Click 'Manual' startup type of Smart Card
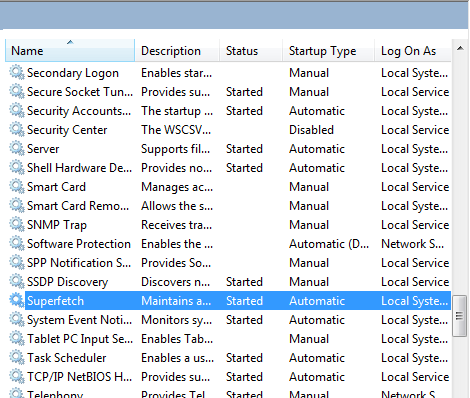Viewport: 470px width, 398px height. point(309,187)
